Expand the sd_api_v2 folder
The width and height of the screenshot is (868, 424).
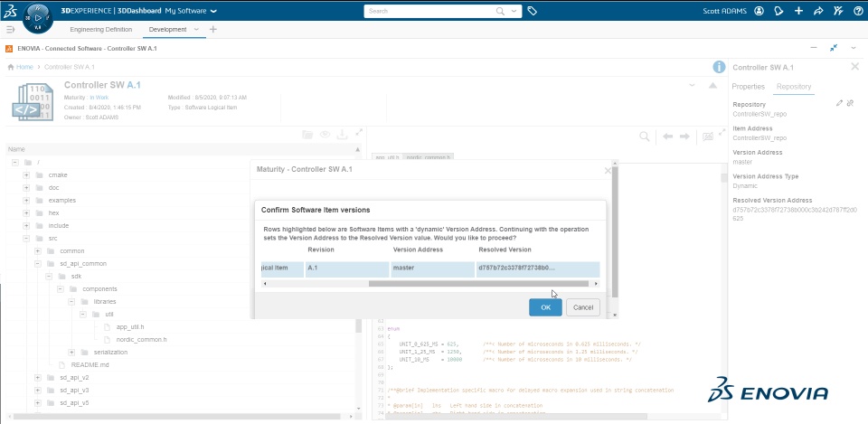point(38,378)
